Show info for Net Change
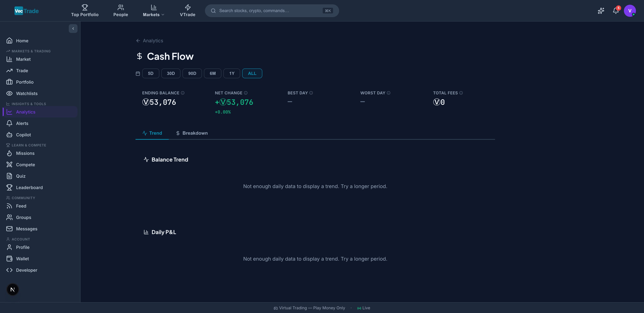The image size is (644, 313). point(246,93)
